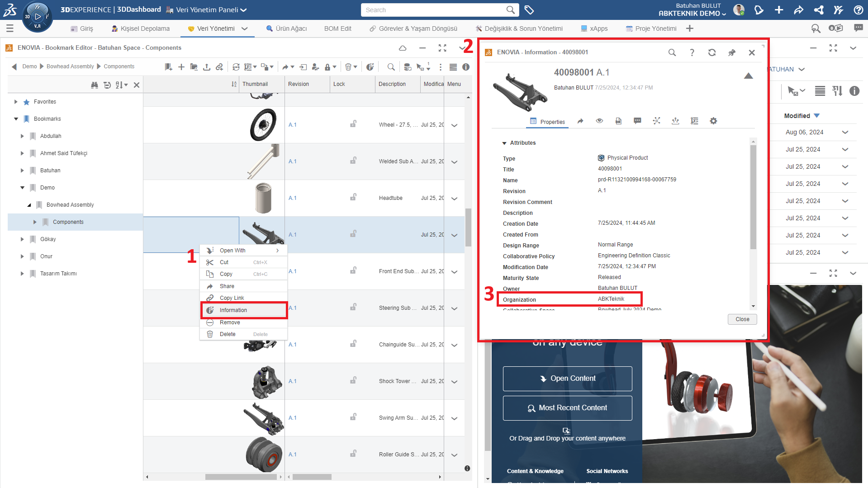868x488 pixels.
Task: Pin the Information panel with pin icon
Action: (x=731, y=52)
